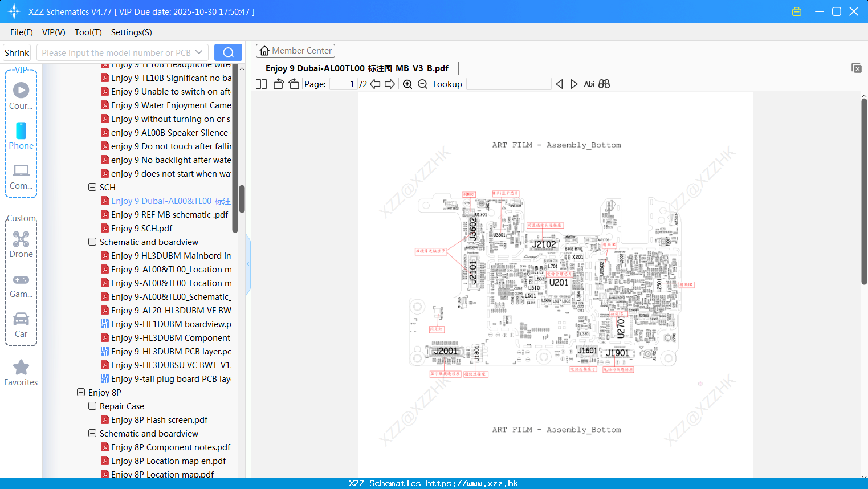Open Enjoy 9-HL3DUBM Component file
868x489 pixels.
pyautogui.click(x=171, y=338)
